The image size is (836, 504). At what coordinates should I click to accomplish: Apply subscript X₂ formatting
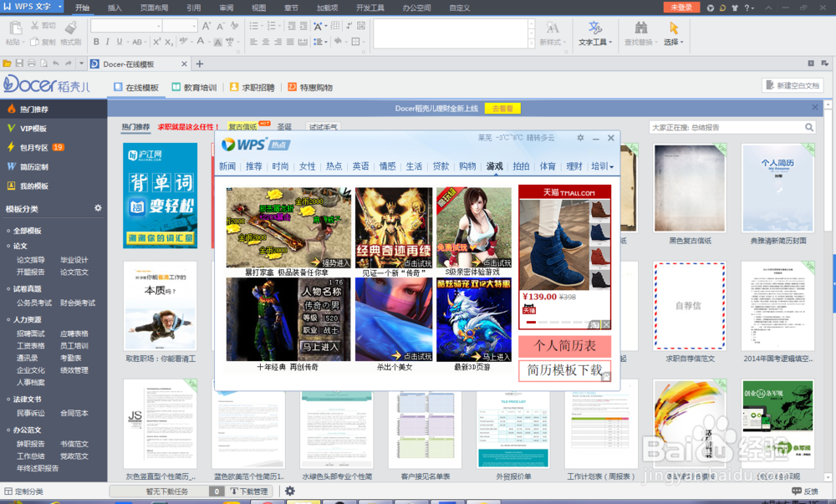coord(169,42)
